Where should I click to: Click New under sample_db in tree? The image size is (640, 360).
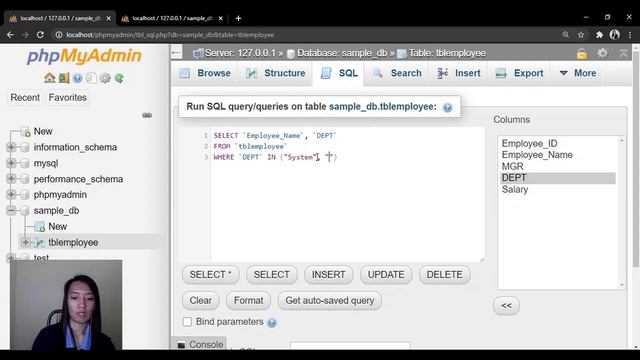(x=58, y=227)
